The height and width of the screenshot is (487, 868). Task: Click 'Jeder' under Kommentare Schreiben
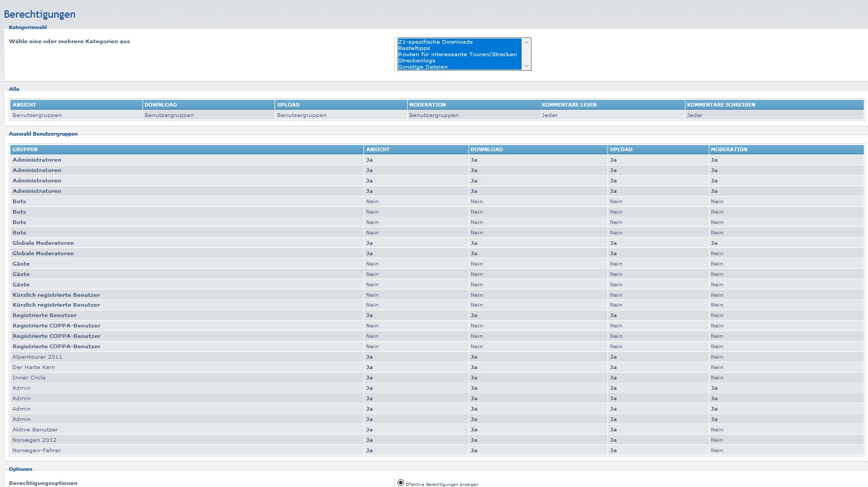click(x=694, y=115)
